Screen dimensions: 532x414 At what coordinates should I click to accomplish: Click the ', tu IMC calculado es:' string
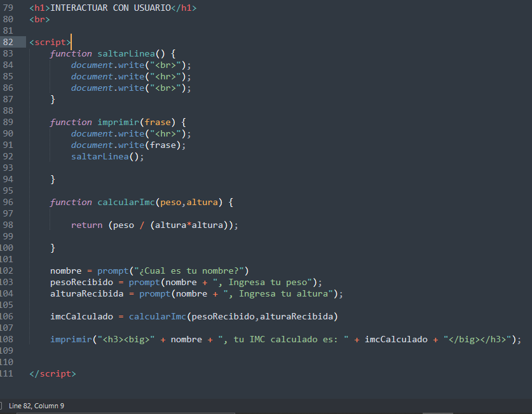(x=283, y=340)
